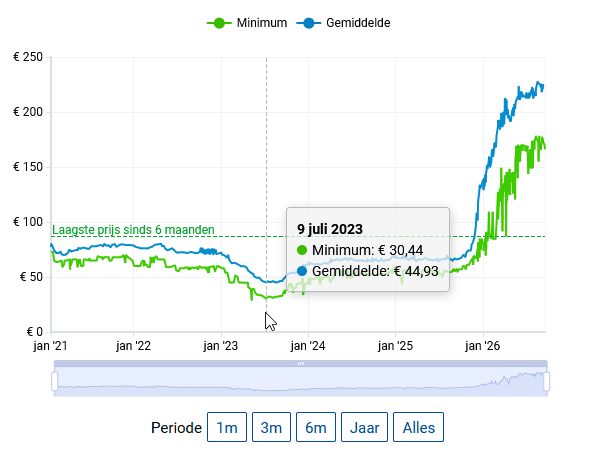Click the jan '24 axis label
The image size is (596, 465).
[308, 346]
